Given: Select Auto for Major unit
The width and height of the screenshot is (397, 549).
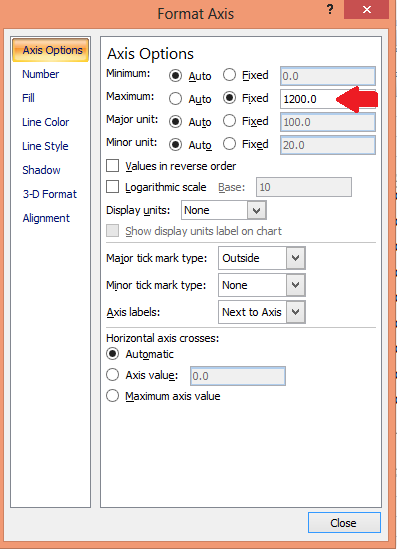Looking at the screenshot, I should [x=175, y=121].
